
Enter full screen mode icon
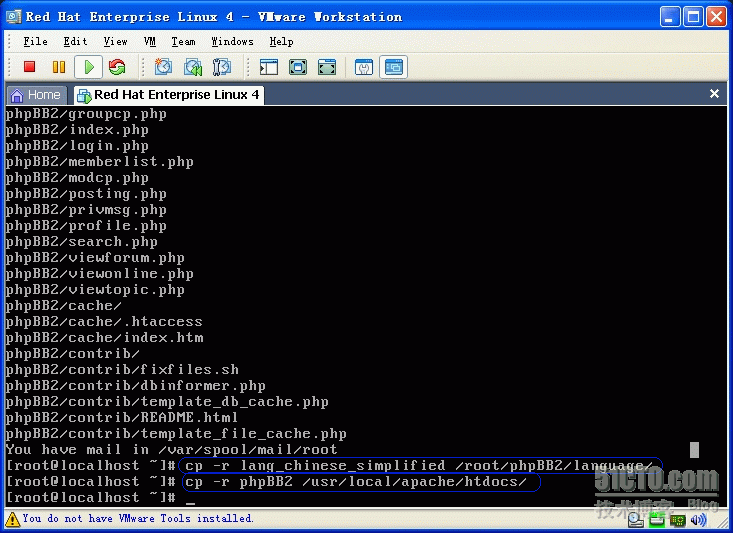pyautogui.click(x=298, y=67)
